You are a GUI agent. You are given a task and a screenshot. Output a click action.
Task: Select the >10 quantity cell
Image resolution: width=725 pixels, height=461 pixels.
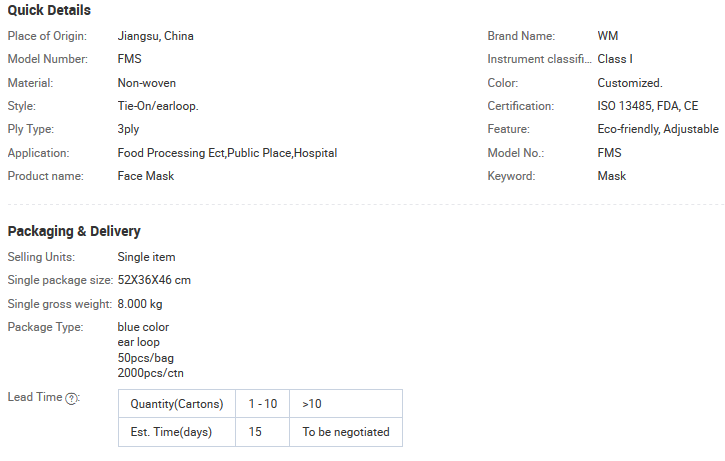[346, 404]
